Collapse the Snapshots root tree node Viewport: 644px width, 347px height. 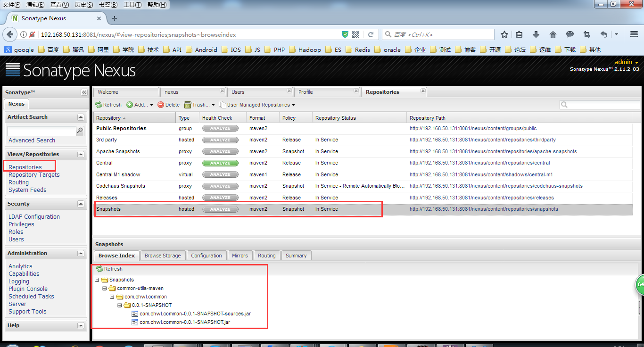coord(97,280)
